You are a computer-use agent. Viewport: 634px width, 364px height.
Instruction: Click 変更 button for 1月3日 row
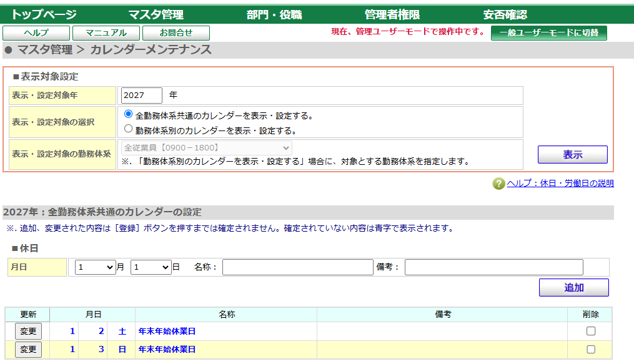point(28,350)
